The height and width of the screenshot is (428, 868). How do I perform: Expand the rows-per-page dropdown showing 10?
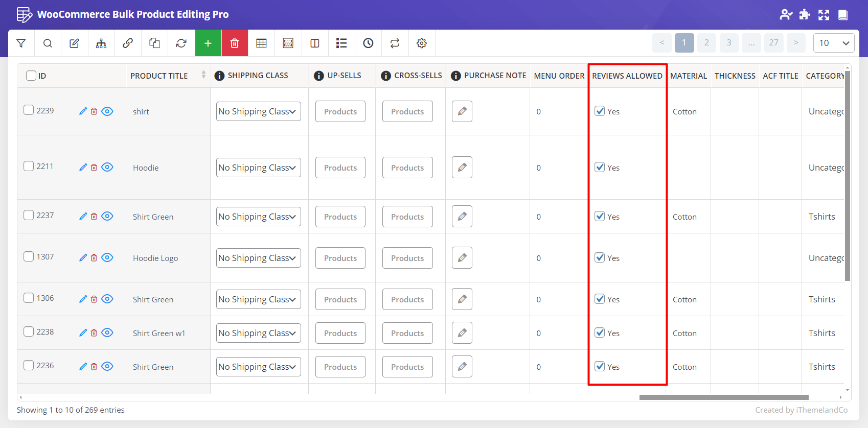click(833, 43)
